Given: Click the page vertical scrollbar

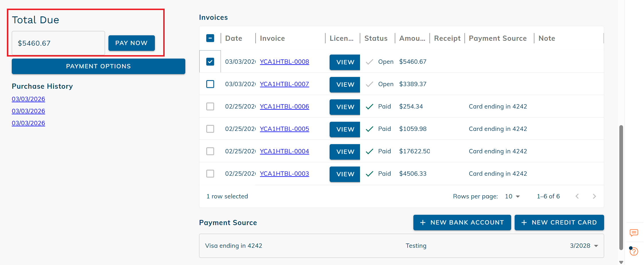Looking at the screenshot, I should click(621, 187).
